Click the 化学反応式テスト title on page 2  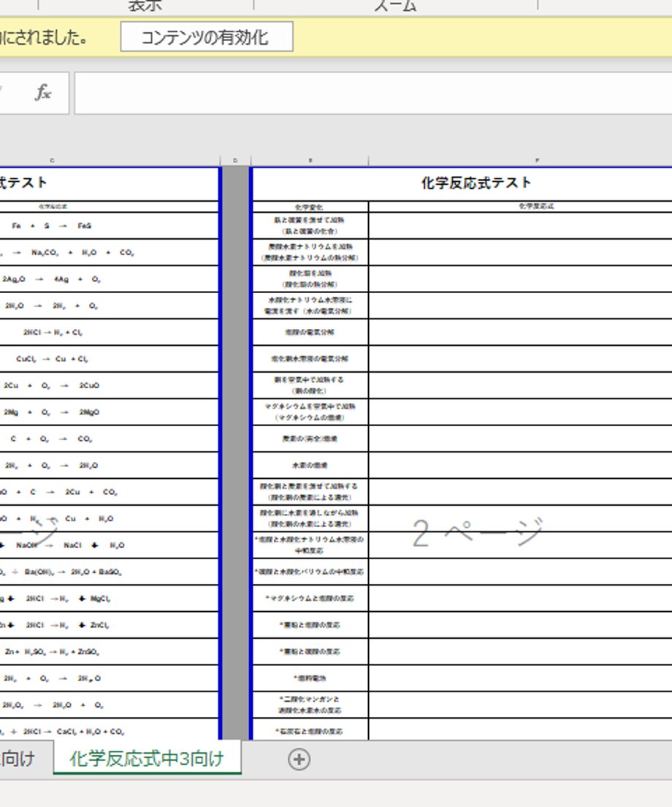pos(476,183)
